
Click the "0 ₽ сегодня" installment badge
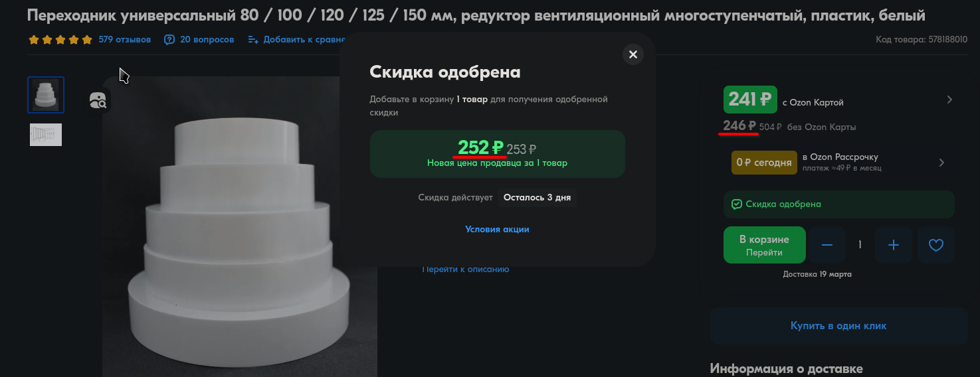tap(763, 163)
